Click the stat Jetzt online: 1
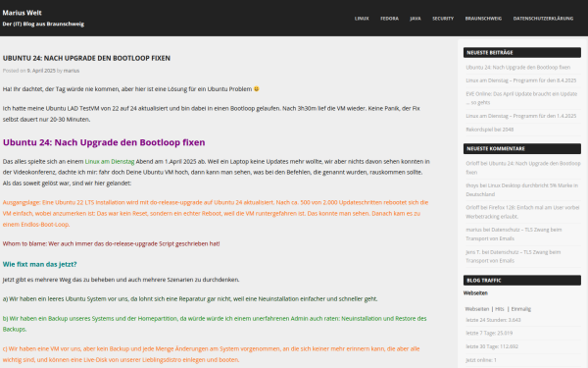 coord(481,360)
